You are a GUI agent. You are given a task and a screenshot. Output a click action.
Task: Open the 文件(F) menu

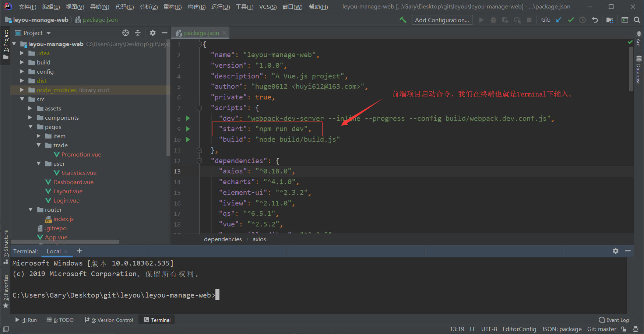click(28, 7)
